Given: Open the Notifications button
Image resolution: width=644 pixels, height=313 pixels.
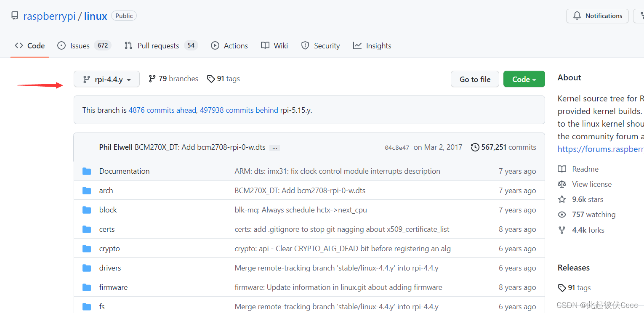Looking at the screenshot, I should point(597,16).
